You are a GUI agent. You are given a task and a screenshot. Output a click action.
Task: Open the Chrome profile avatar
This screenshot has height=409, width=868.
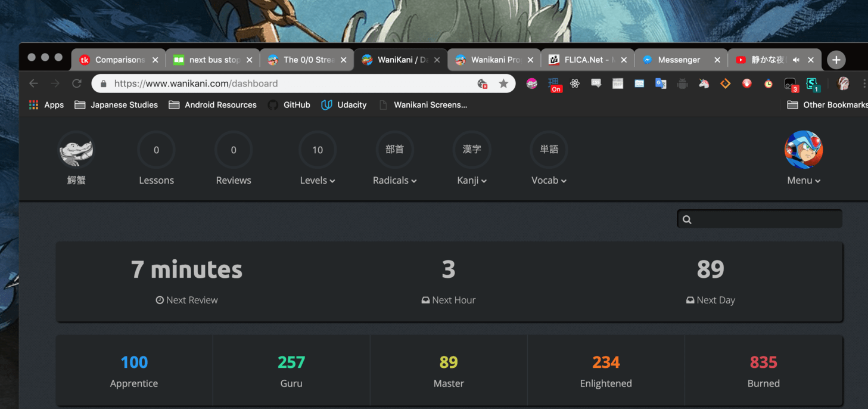click(x=843, y=83)
